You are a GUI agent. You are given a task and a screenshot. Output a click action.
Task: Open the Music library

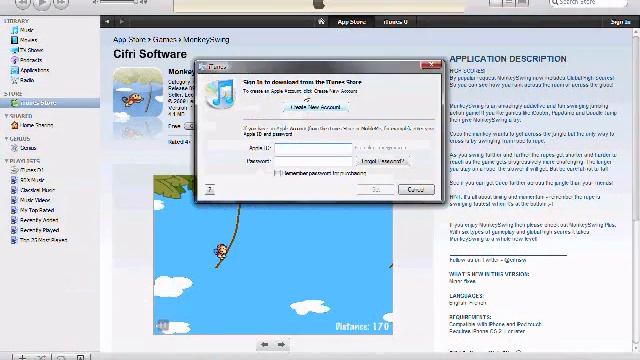point(27,30)
